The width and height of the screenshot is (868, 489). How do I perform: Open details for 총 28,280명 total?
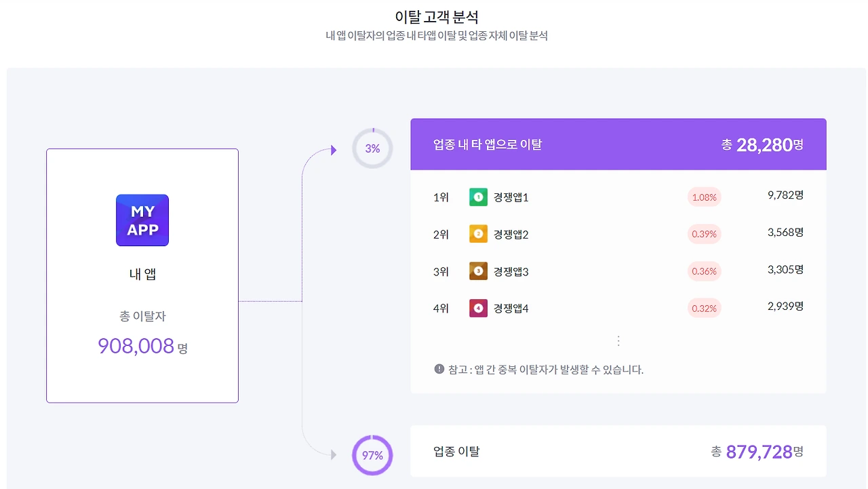[764, 144]
